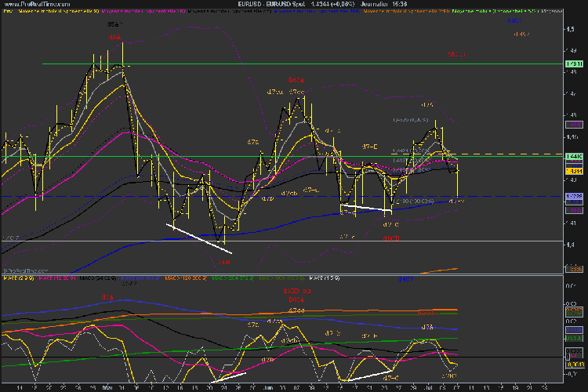588x392 pixels.
Task: Select the white trendline under the June lows
Action: tap(365, 208)
